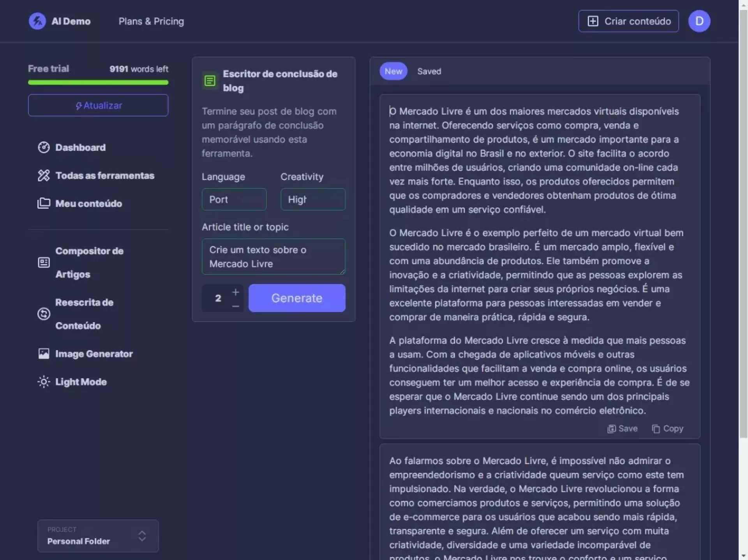748x560 pixels.
Task: Click the Save icon under first result
Action: pyautogui.click(x=611, y=429)
